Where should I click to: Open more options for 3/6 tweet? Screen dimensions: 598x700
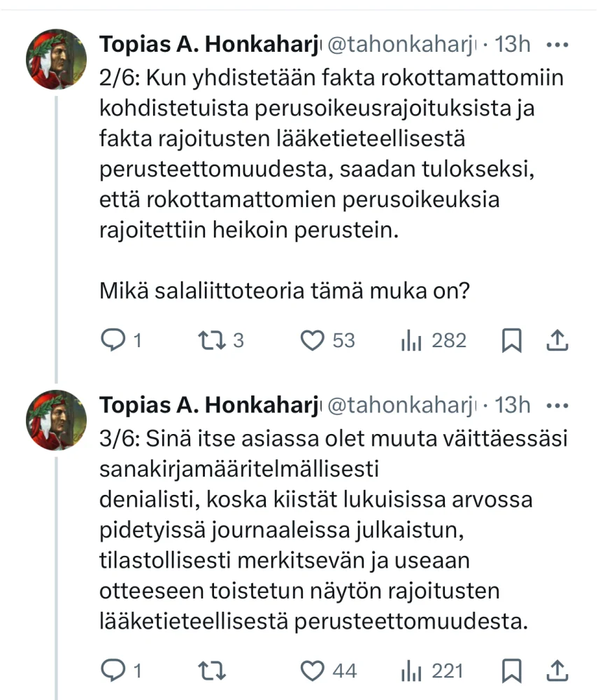(x=557, y=405)
